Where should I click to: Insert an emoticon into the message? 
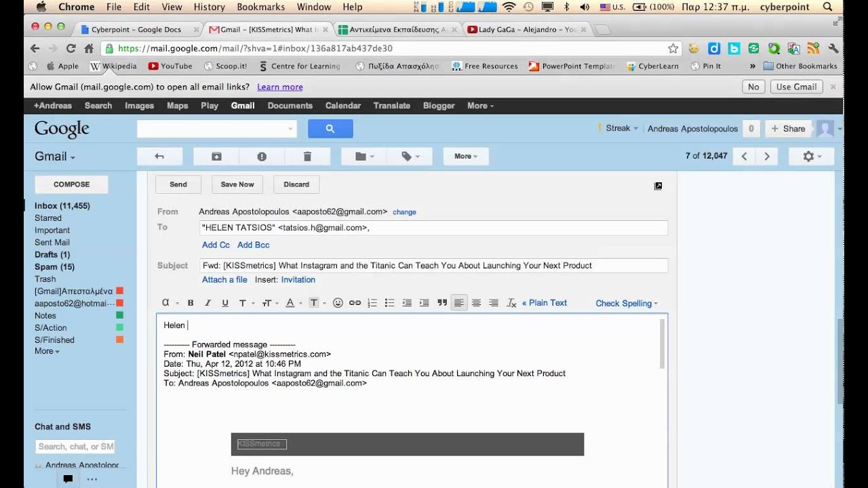tap(338, 303)
